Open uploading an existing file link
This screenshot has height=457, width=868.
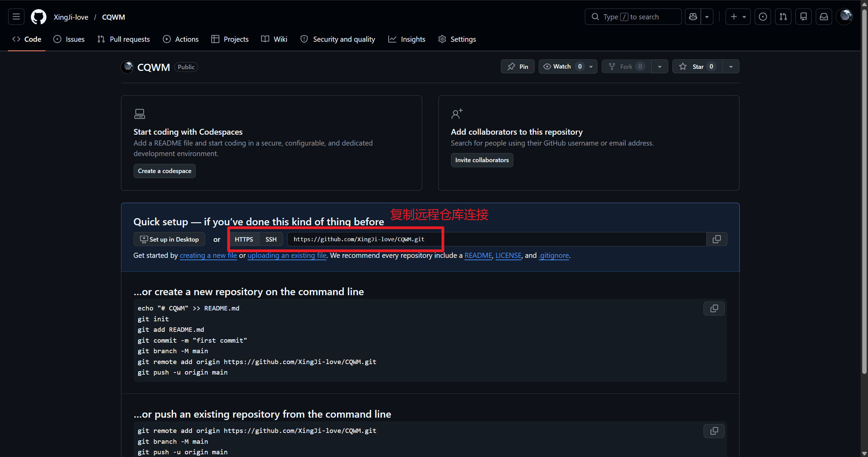pyautogui.click(x=287, y=255)
